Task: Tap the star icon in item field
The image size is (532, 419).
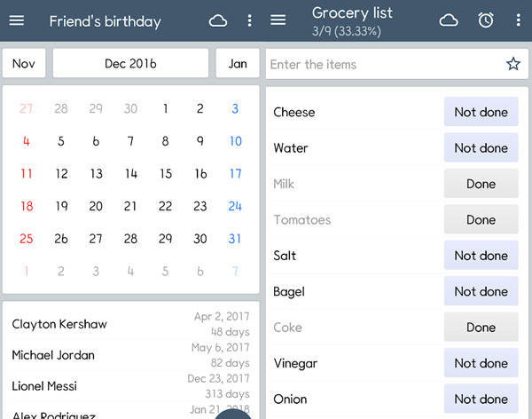Action: click(x=512, y=64)
